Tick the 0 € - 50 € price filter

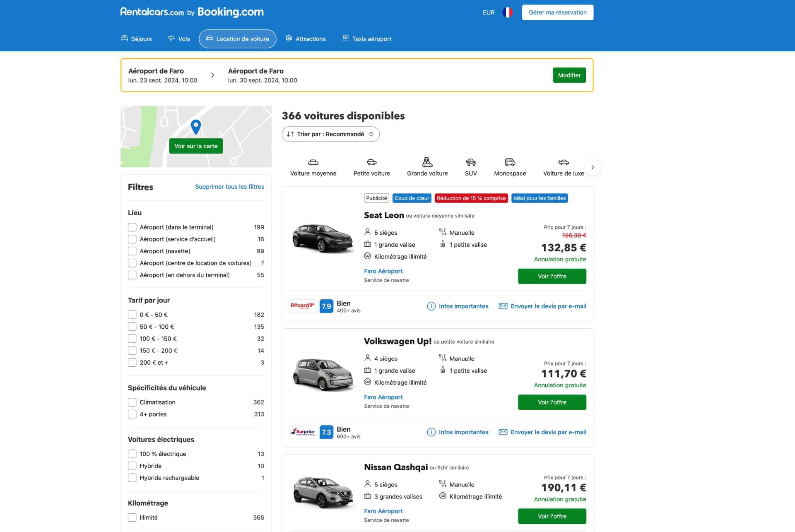coord(132,315)
